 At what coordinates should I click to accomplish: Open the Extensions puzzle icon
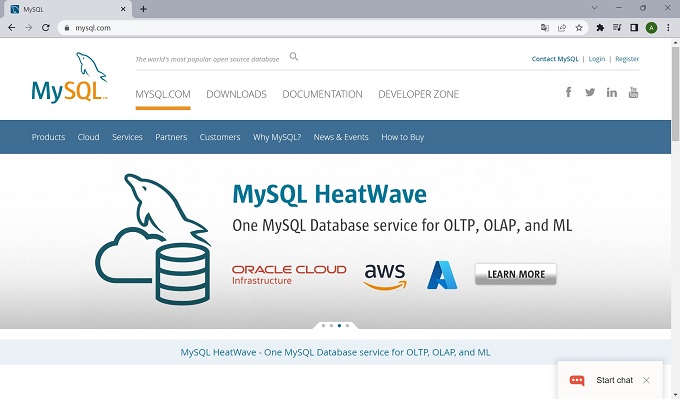coord(600,28)
